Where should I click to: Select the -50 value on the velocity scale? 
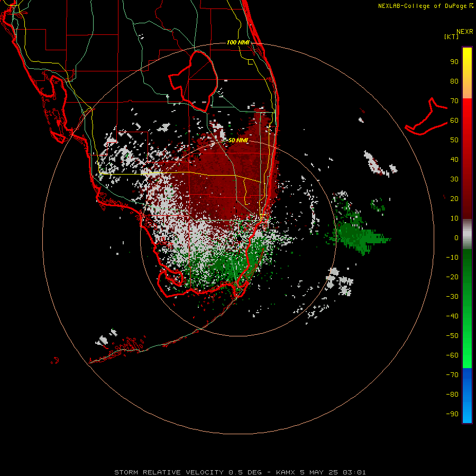pyautogui.click(x=452, y=336)
